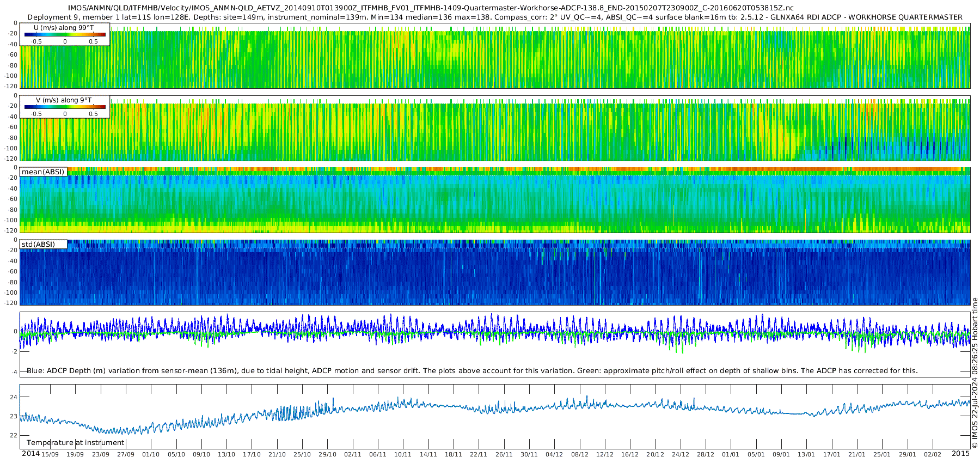The image size is (980, 463).
Task: Select the 01/10 date tick
Action: 151,454
